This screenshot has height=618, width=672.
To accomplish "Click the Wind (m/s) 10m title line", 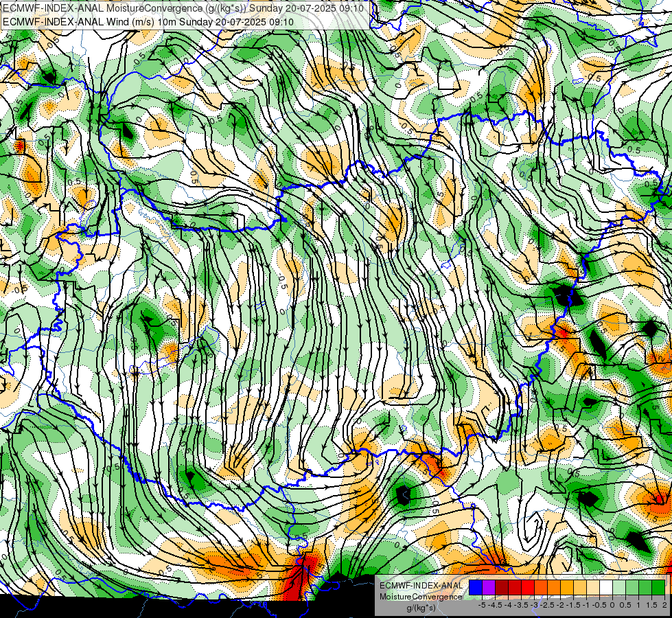I will point(148,21).
